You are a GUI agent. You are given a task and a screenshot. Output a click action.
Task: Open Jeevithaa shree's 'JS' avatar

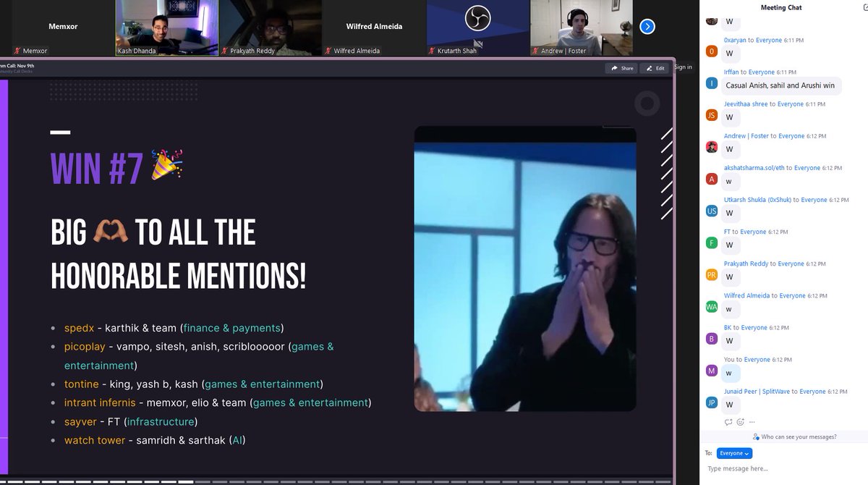[x=712, y=115]
